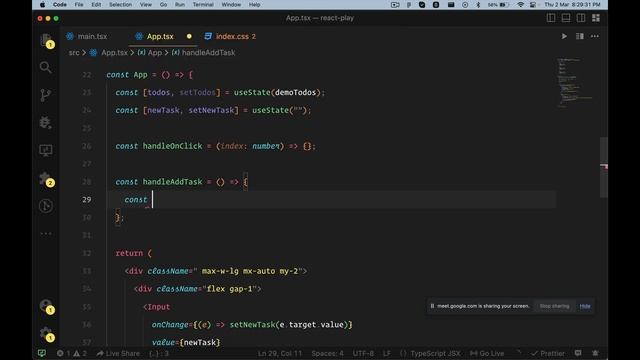The height and width of the screenshot is (360, 640).
Task: Start Live Share session
Action: (x=118, y=353)
